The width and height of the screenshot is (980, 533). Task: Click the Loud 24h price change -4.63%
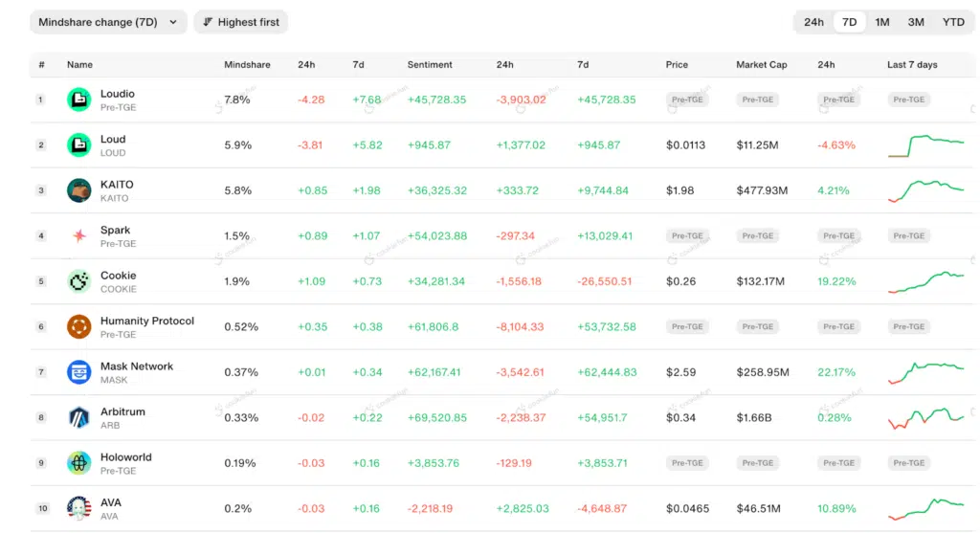click(836, 144)
